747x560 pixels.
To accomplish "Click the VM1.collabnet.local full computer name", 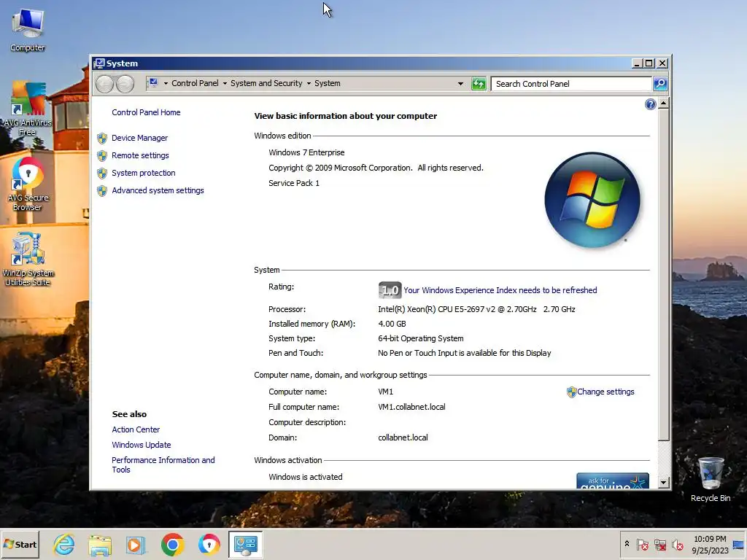I will pos(411,407).
